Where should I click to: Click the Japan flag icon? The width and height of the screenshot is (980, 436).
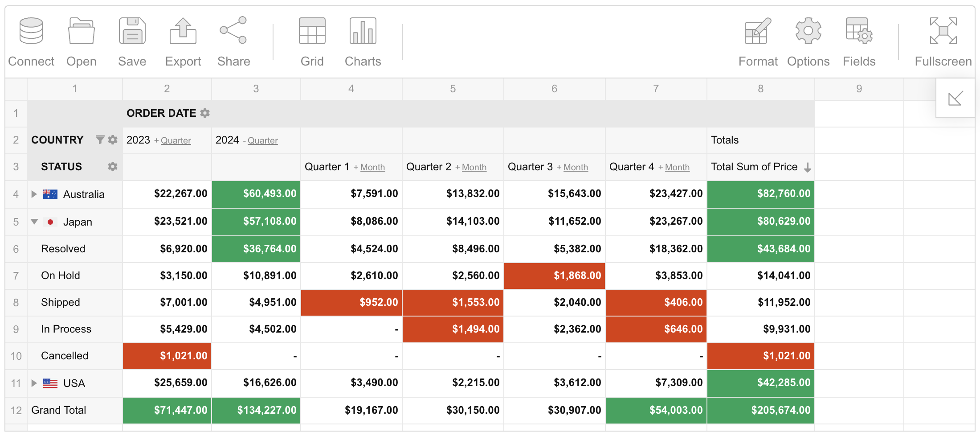[50, 222]
